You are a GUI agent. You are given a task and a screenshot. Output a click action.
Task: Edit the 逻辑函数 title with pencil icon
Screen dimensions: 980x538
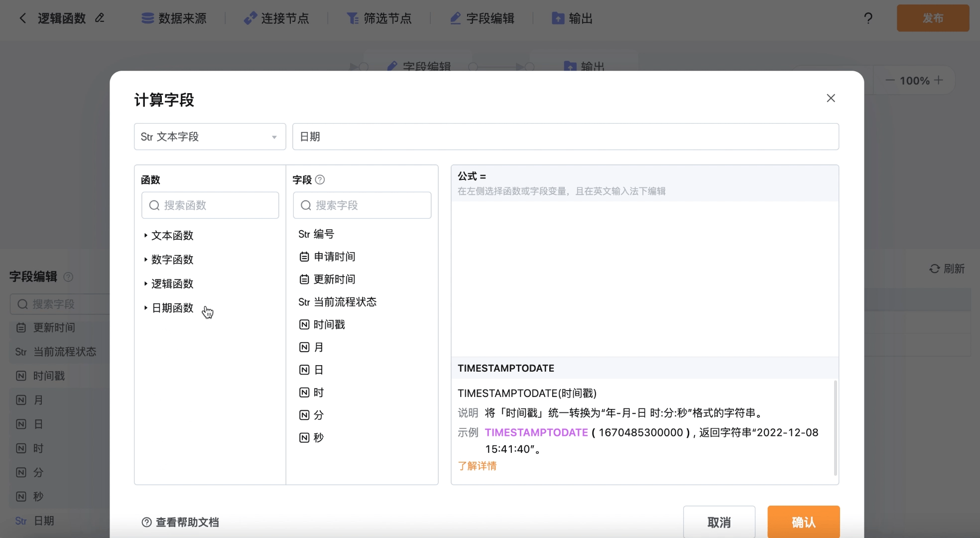point(100,18)
